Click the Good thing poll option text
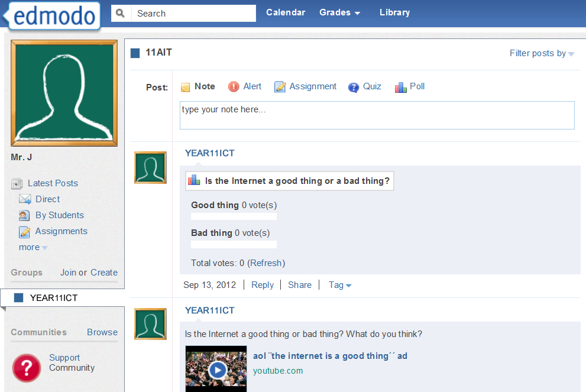The image size is (586, 392). point(215,205)
